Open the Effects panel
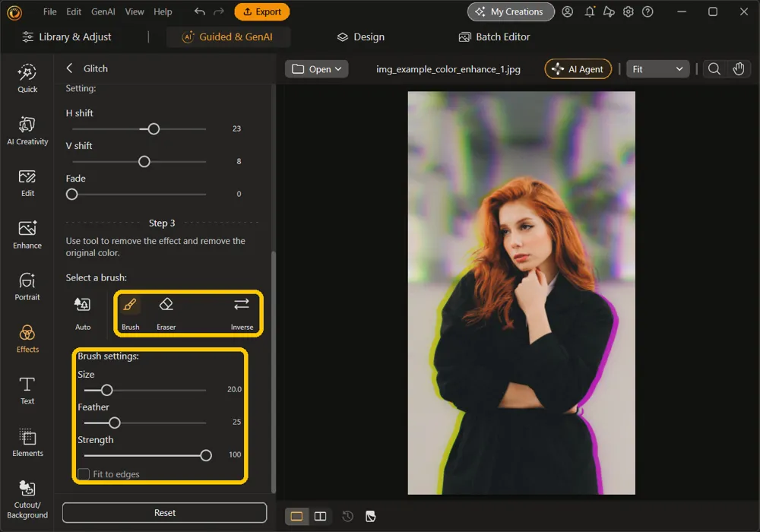This screenshot has height=532, width=760. pyautogui.click(x=27, y=339)
